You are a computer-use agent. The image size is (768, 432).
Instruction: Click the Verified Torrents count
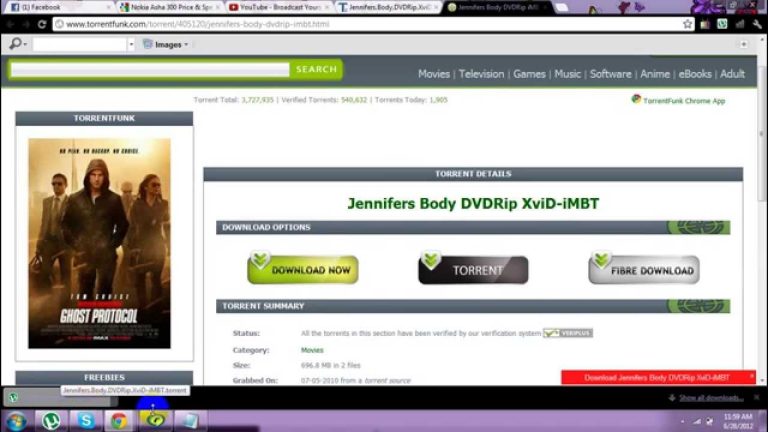354,100
